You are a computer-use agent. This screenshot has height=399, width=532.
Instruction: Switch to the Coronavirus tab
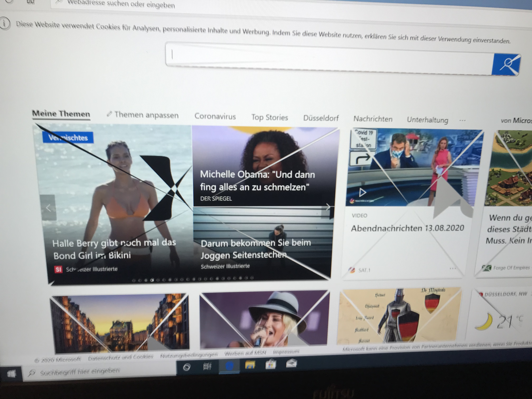[215, 116]
